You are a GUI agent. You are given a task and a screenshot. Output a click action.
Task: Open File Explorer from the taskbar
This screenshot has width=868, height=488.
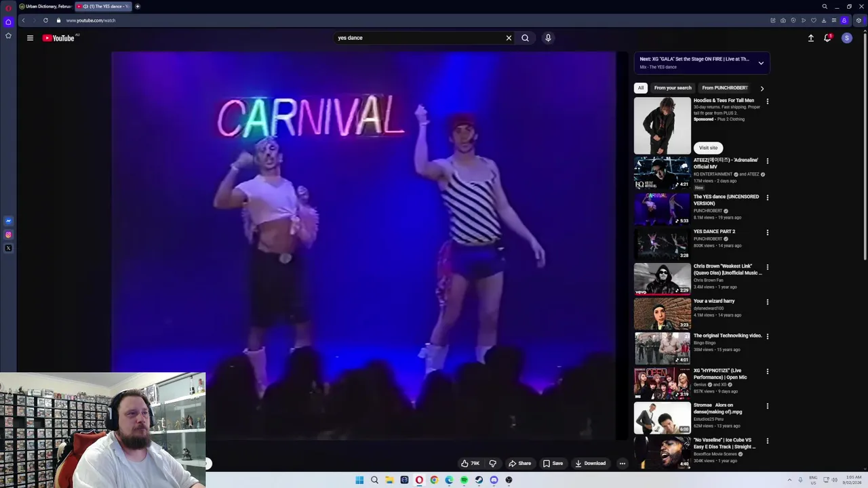click(x=389, y=480)
